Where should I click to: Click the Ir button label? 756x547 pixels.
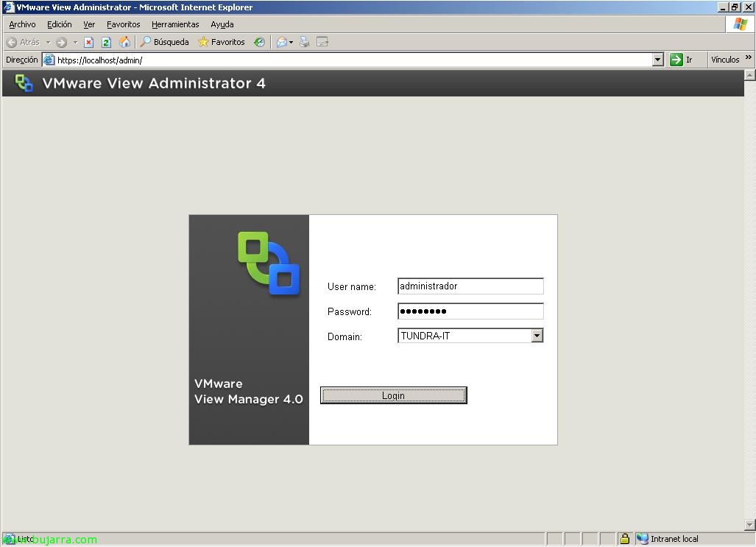[689, 60]
